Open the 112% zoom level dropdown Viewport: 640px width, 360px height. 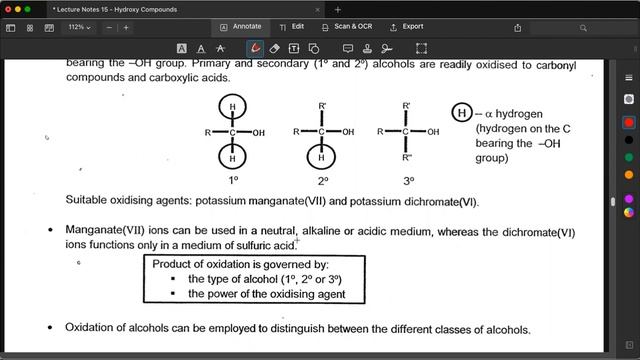click(79, 27)
